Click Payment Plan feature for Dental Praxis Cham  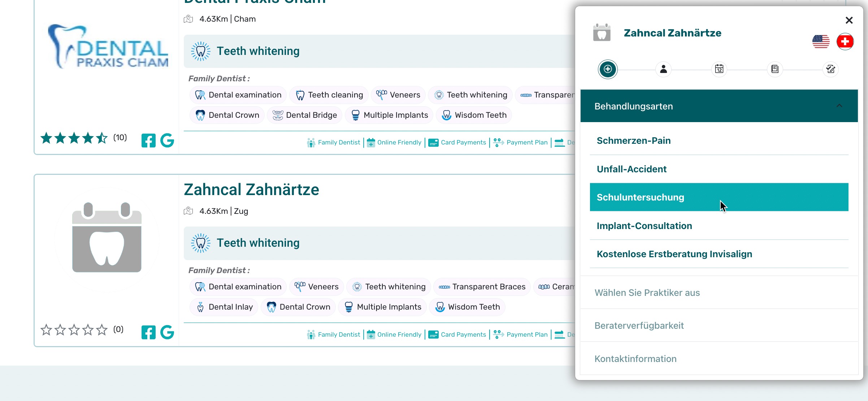pos(520,142)
